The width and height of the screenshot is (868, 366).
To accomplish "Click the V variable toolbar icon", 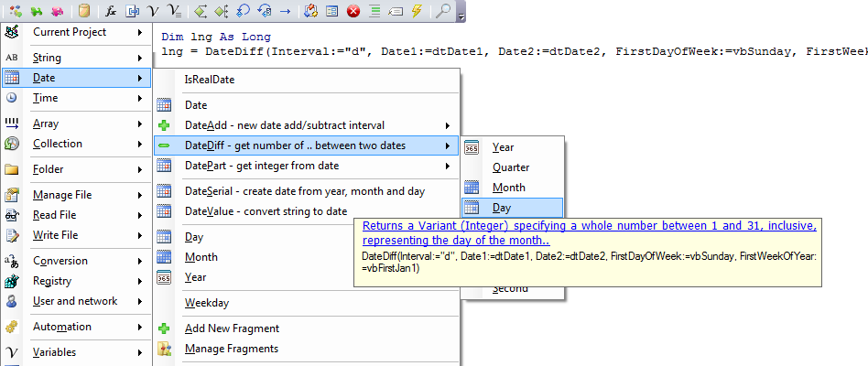I will [153, 11].
